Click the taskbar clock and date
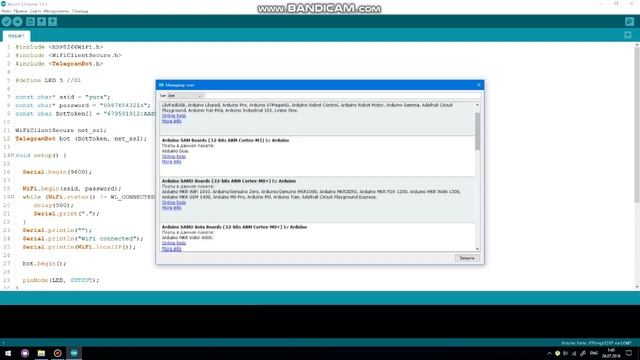Screen dimensions: 640x360 tap(611, 353)
